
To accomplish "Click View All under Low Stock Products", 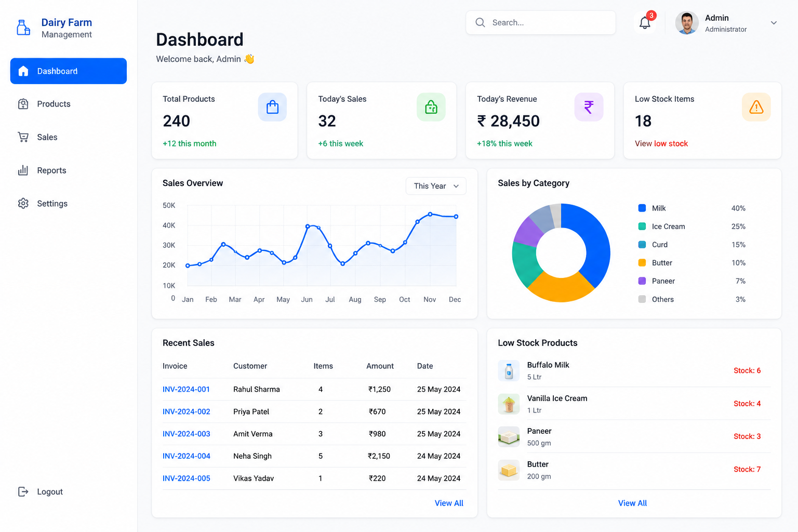I will click(x=632, y=503).
